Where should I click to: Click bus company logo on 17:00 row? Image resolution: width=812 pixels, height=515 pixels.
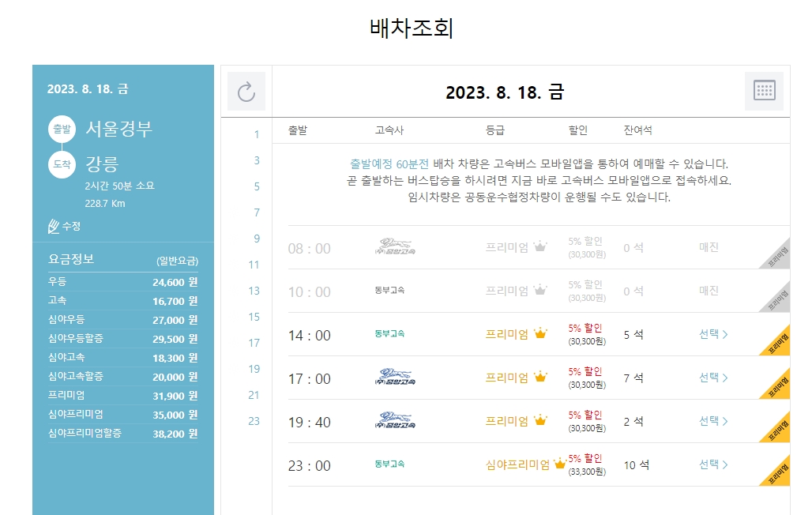coord(395,377)
